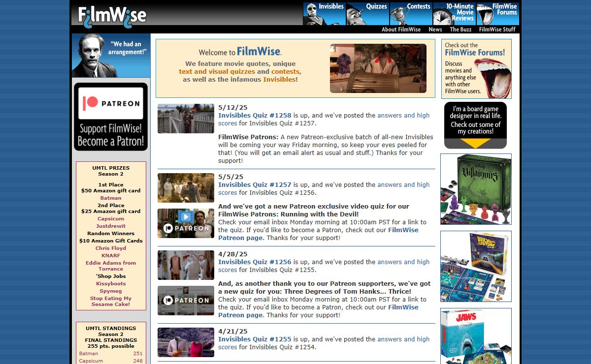Open Kissyboots profile link
This screenshot has height=364, width=591.
point(111,283)
